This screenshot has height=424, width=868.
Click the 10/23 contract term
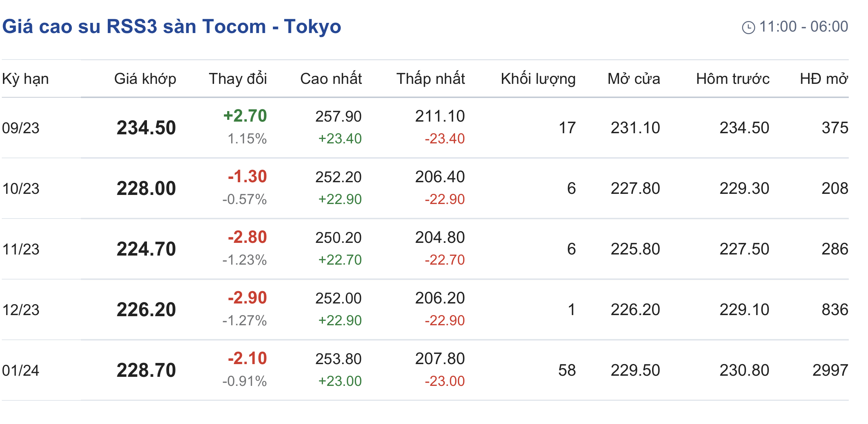tap(21, 188)
